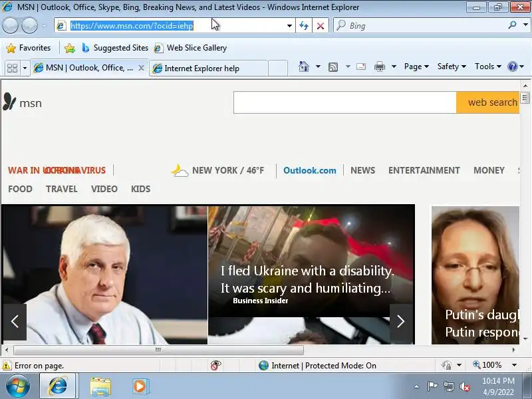Viewport: 532px width, 399px height.
Task: Click the Back navigation button
Action: click(x=10, y=25)
